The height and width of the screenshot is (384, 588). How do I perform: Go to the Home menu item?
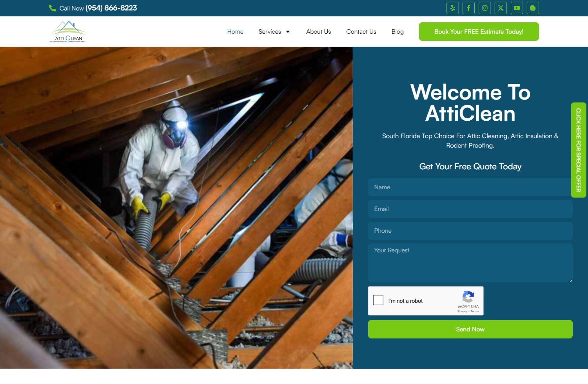[x=235, y=32]
